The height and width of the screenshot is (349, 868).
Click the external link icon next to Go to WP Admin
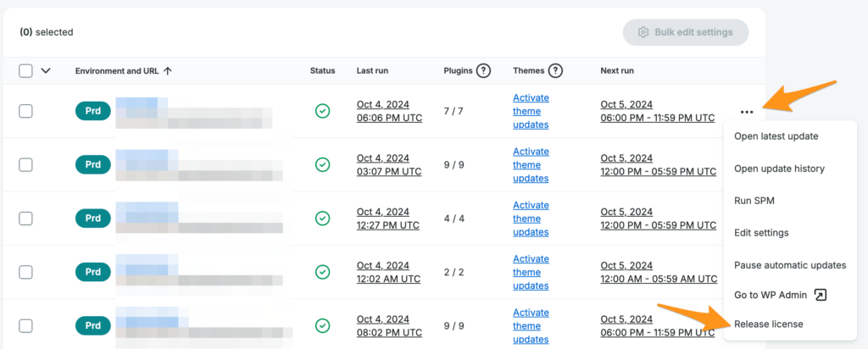coord(821,295)
